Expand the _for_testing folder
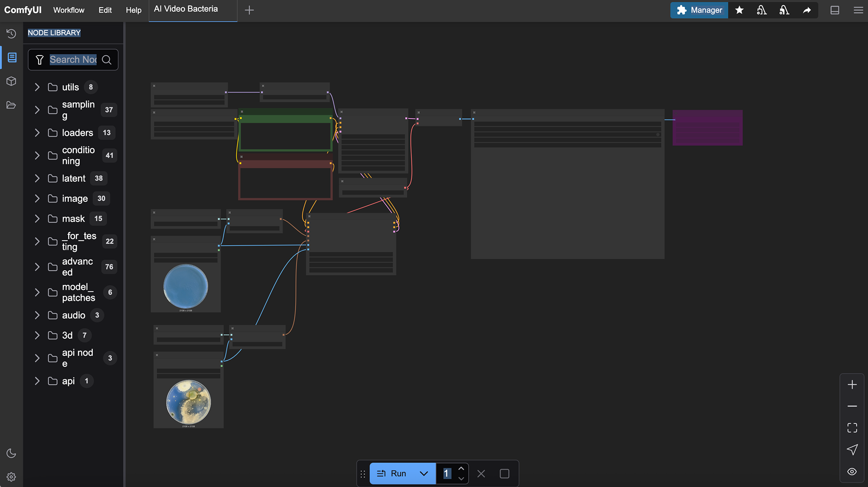This screenshot has height=487, width=868. pyautogui.click(x=37, y=241)
